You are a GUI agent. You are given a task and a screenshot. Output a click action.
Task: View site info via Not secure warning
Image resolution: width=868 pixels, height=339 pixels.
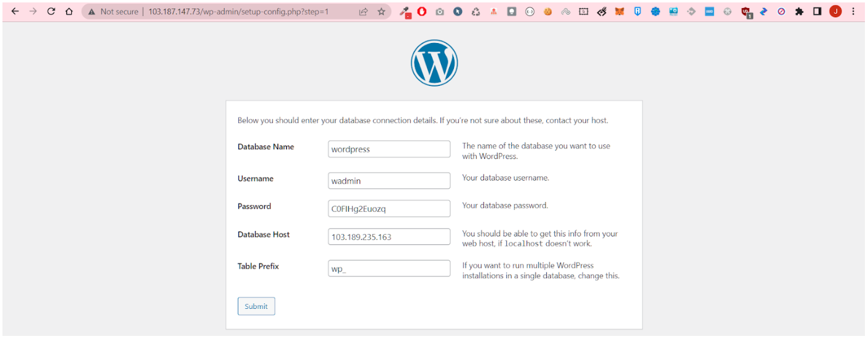point(111,11)
